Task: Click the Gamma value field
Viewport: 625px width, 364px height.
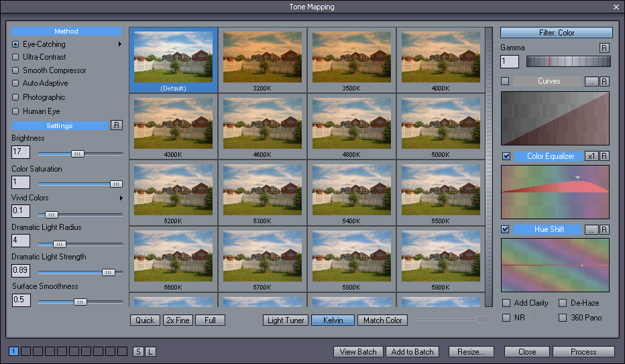Action: (510, 61)
